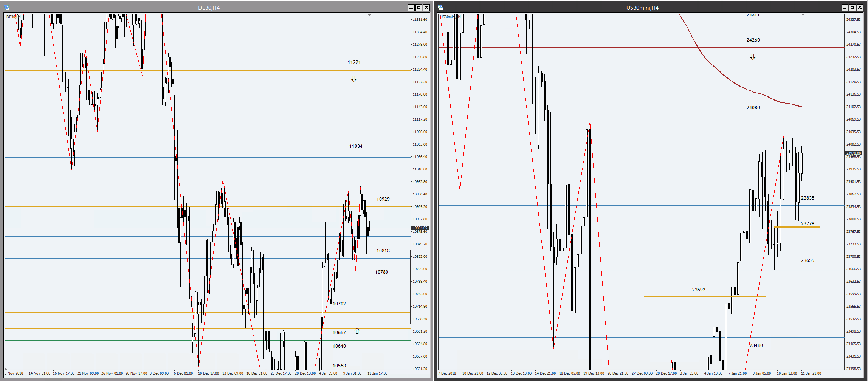Select the 10929 text label in DE30 chart
This screenshot has width=868, height=381.
[x=383, y=199]
